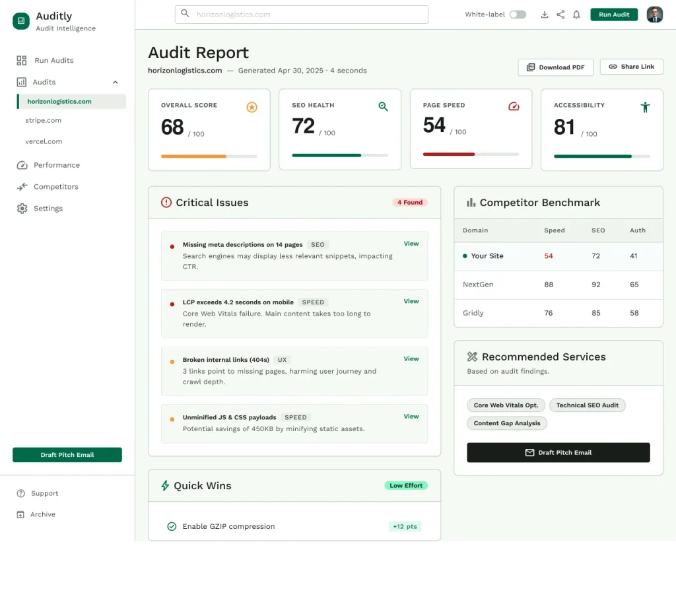Select the Technical SEO Audit chip
Screen dimensions: 676x616
(587, 405)
